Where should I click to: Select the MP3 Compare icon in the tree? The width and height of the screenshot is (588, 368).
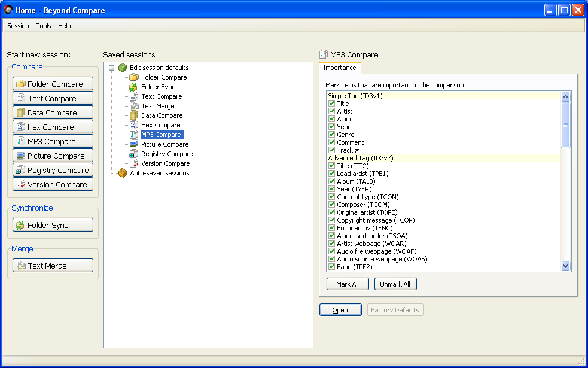135,135
